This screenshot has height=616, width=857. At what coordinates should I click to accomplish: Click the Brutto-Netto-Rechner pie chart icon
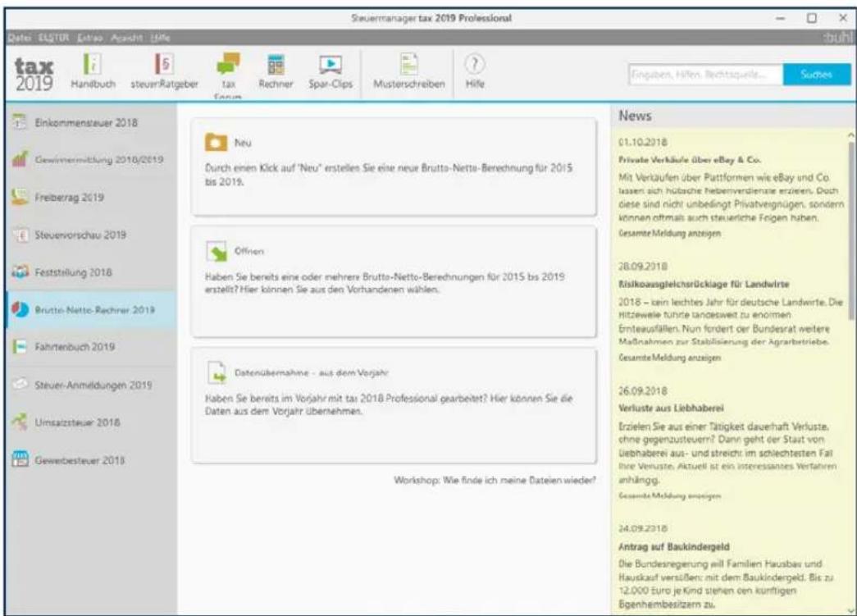coord(21,309)
